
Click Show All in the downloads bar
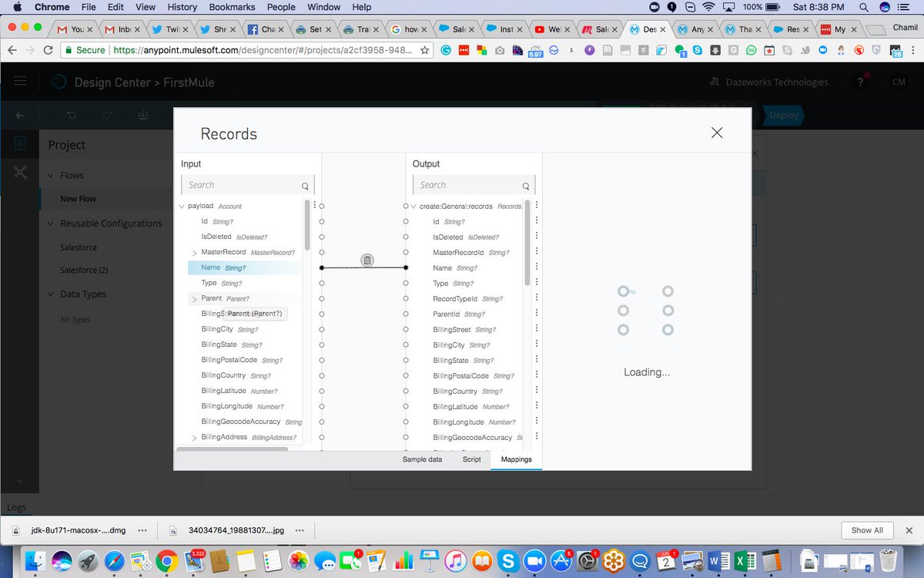coord(867,530)
